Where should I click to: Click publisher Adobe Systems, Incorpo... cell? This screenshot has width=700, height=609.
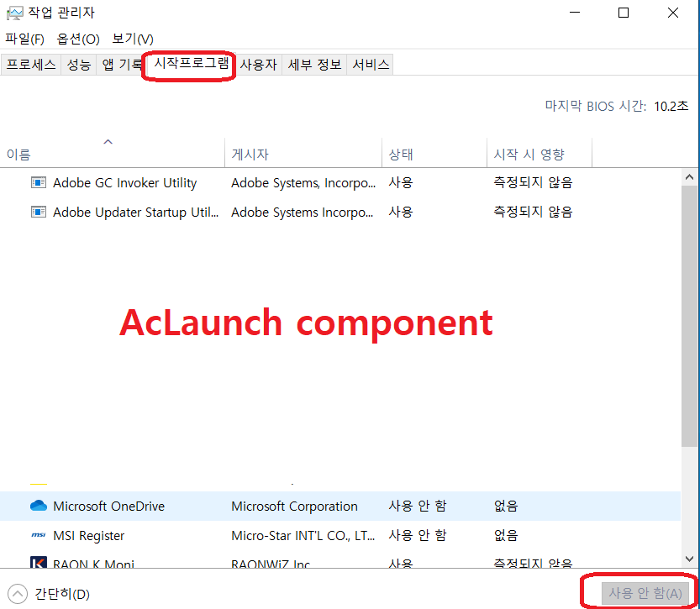pos(303,182)
